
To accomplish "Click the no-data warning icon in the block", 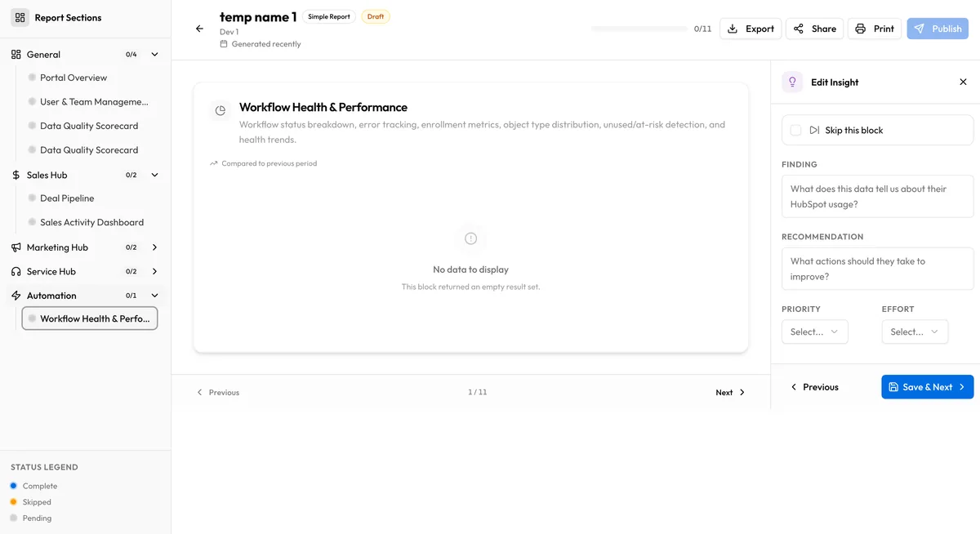I will [470, 238].
